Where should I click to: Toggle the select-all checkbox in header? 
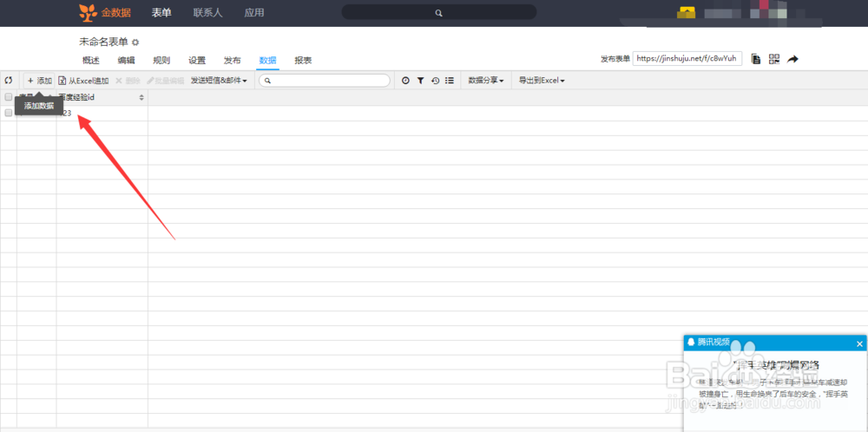coord(9,97)
